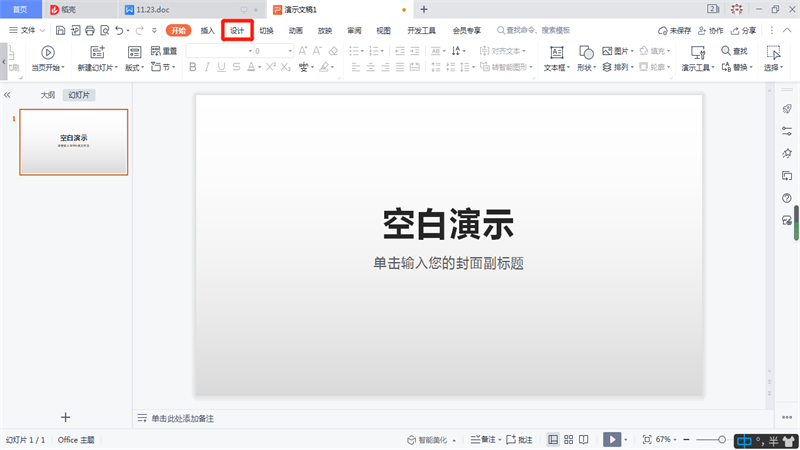Switch to normal view icon in status bar
Image resolution: width=800 pixels, height=450 pixels.
553,440
